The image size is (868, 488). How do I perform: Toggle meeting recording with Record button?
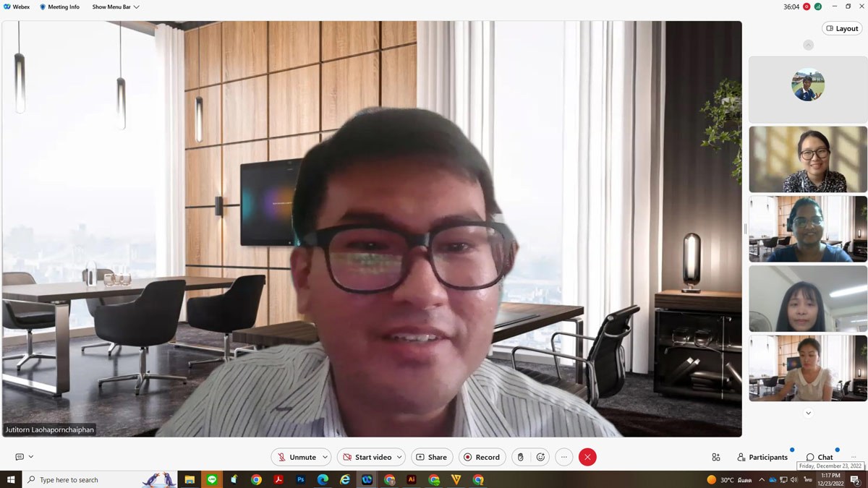482,457
